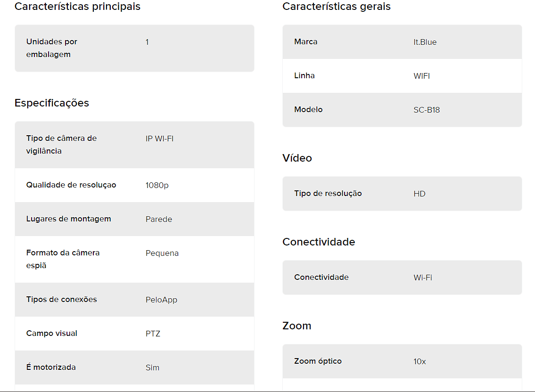Select the 'Wi-Fi' connectivity value

click(423, 278)
